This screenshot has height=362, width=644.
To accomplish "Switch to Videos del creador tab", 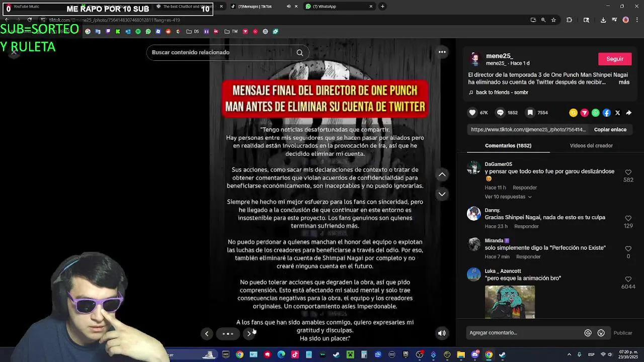I will coord(591,146).
